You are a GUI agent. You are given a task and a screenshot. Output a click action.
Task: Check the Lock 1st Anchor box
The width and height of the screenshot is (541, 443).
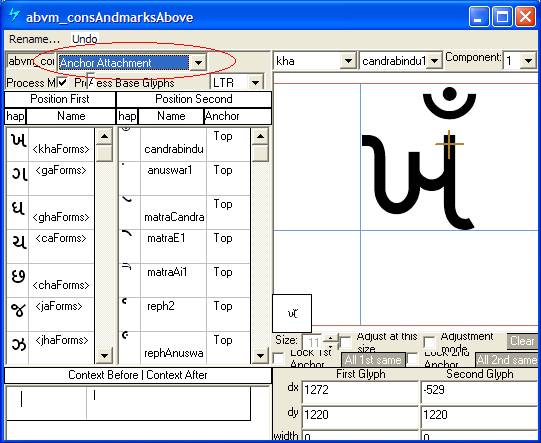[279, 359]
